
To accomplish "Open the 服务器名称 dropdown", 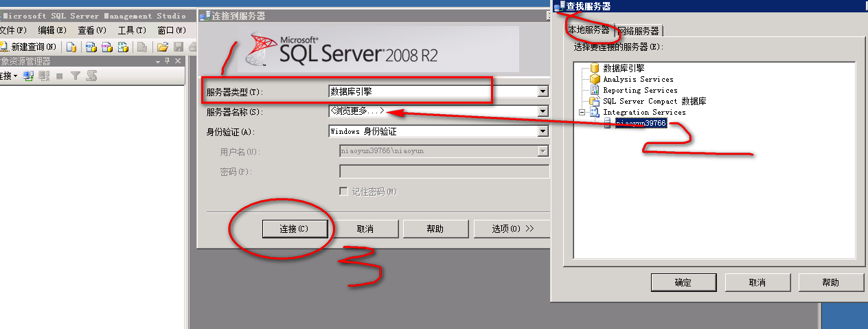I will coord(542,111).
